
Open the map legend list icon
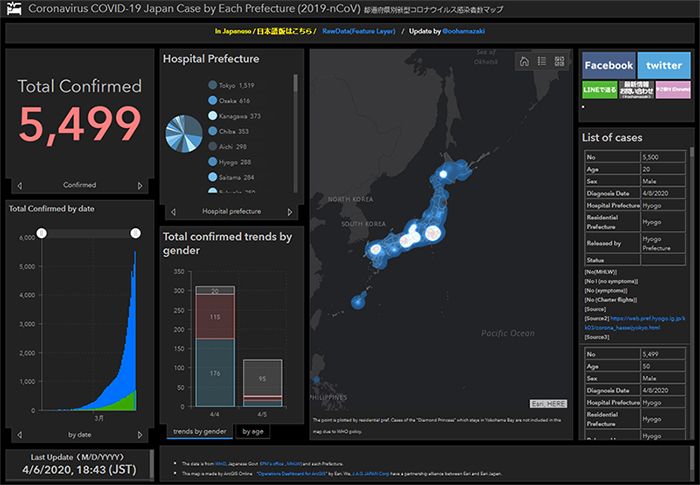pos(541,61)
